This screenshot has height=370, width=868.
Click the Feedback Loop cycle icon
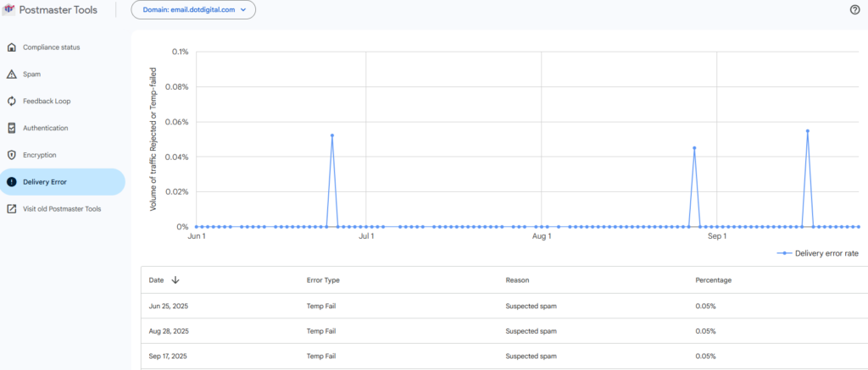11,102
